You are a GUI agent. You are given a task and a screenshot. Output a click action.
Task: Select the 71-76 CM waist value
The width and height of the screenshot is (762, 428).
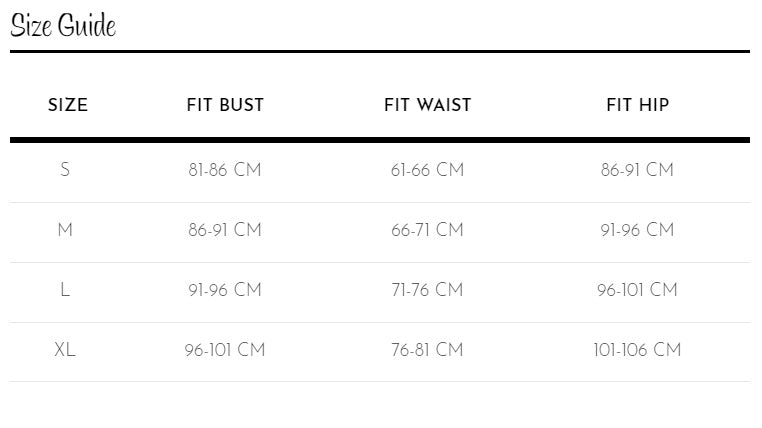click(x=427, y=291)
